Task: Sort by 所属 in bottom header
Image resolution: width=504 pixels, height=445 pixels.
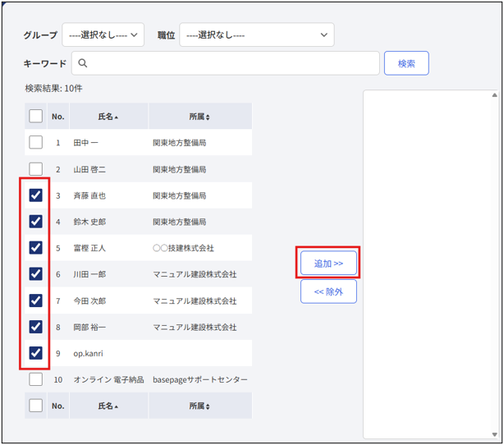Action: 199,406
